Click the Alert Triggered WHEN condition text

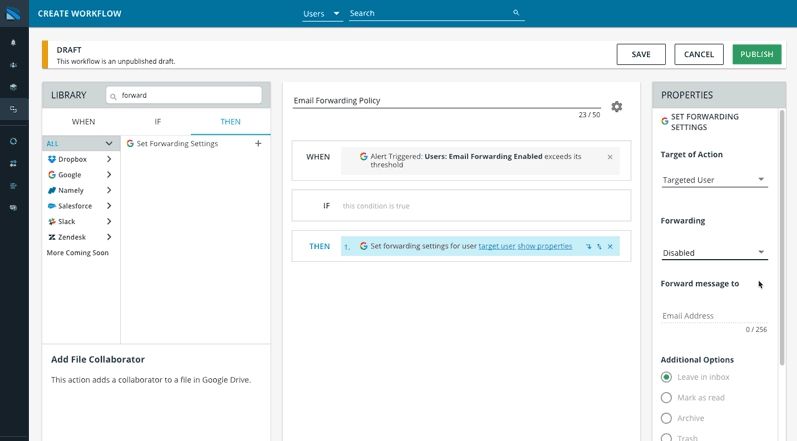pos(475,161)
